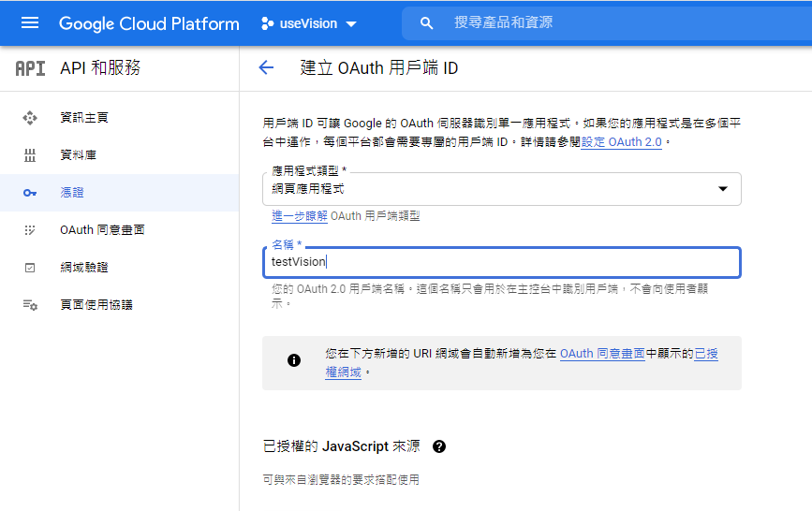Viewport: 812px width, 511px height.
Task: Click the 憑證 key icon
Action: (30, 193)
